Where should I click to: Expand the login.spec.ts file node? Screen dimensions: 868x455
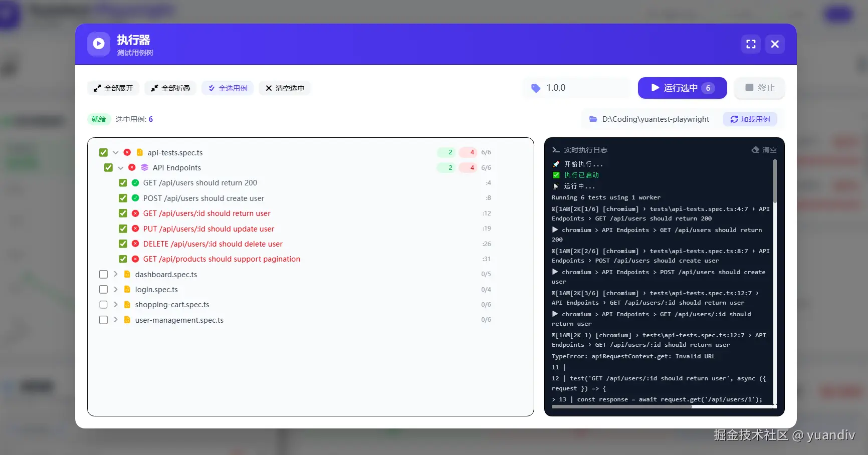pos(116,289)
